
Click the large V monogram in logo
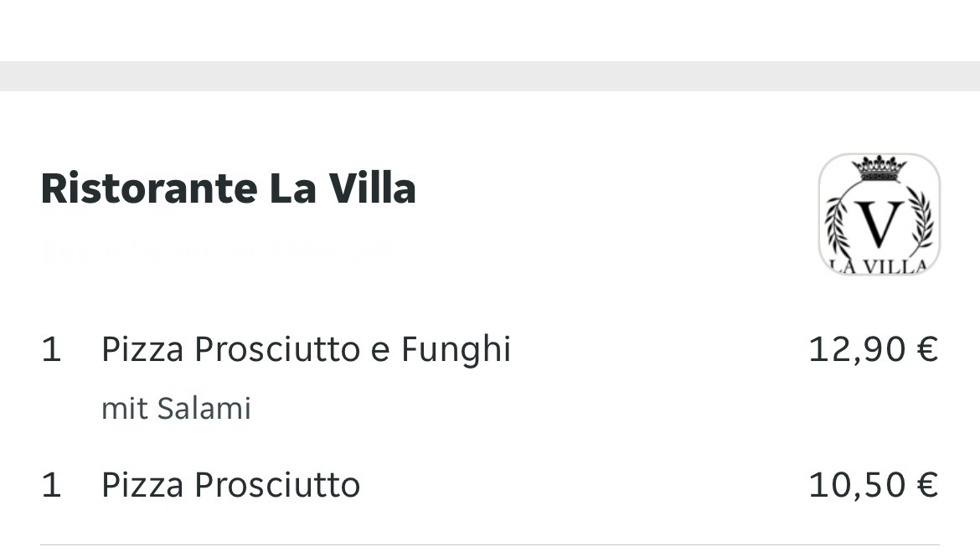click(879, 224)
